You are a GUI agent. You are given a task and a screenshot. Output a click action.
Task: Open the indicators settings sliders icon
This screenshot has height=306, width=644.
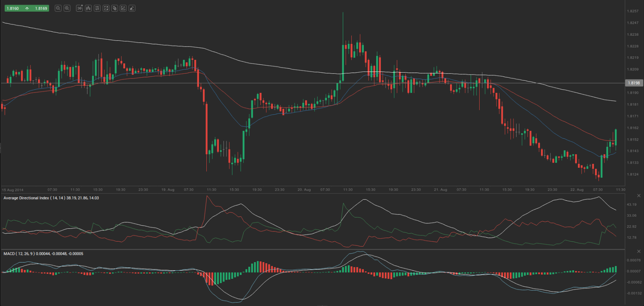click(x=97, y=8)
